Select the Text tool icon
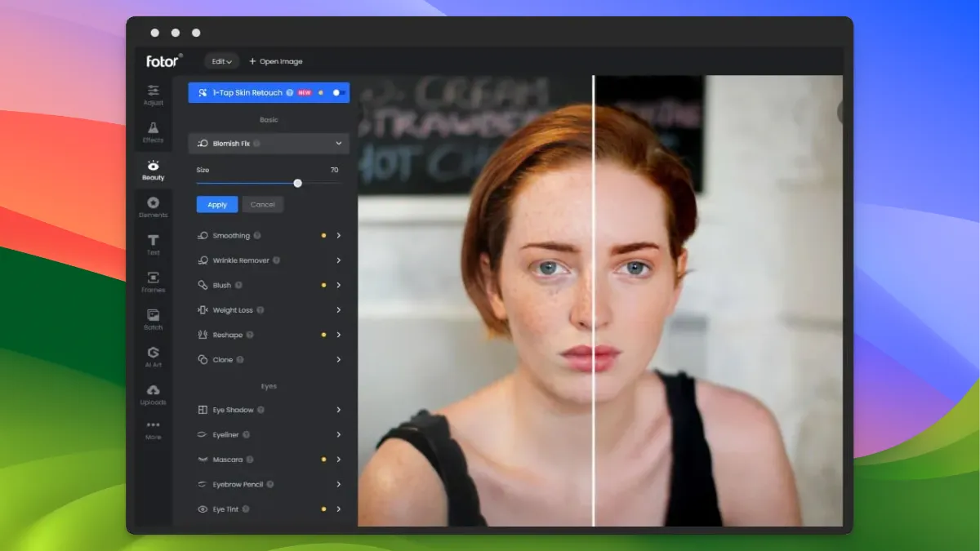This screenshot has width=980, height=551. click(x=153, y=244)
